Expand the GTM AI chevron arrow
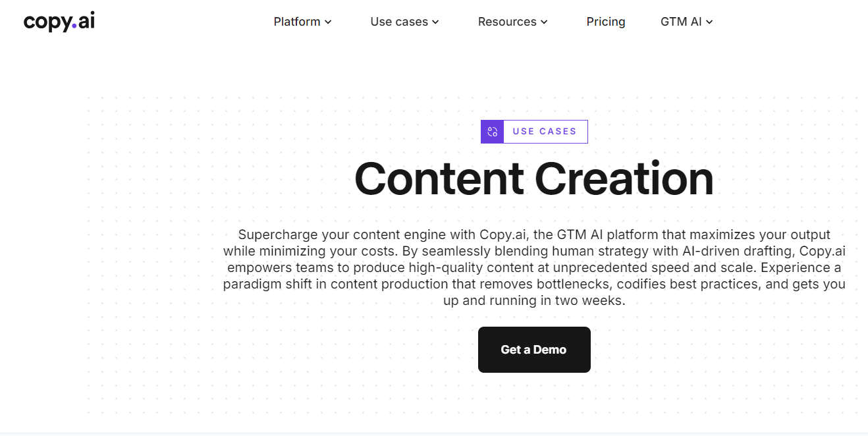 click(x=709, y=22)
